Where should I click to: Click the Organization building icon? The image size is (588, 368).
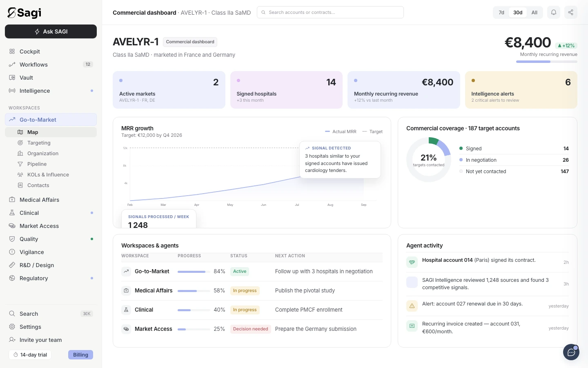tap(20, 154)
